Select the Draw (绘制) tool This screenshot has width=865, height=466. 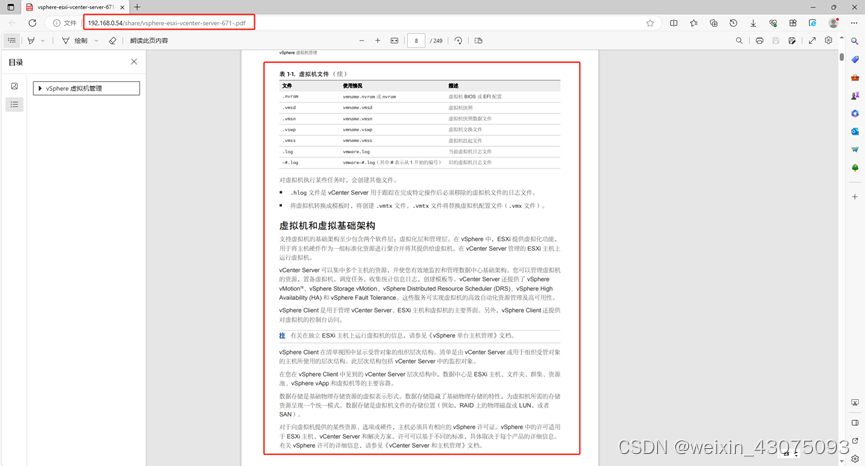[75, 40]
